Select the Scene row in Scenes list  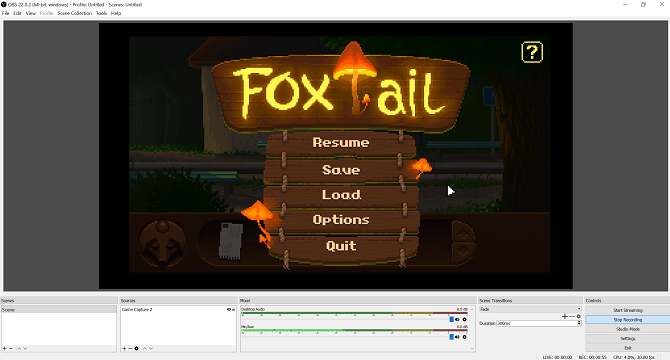point(59,310)
